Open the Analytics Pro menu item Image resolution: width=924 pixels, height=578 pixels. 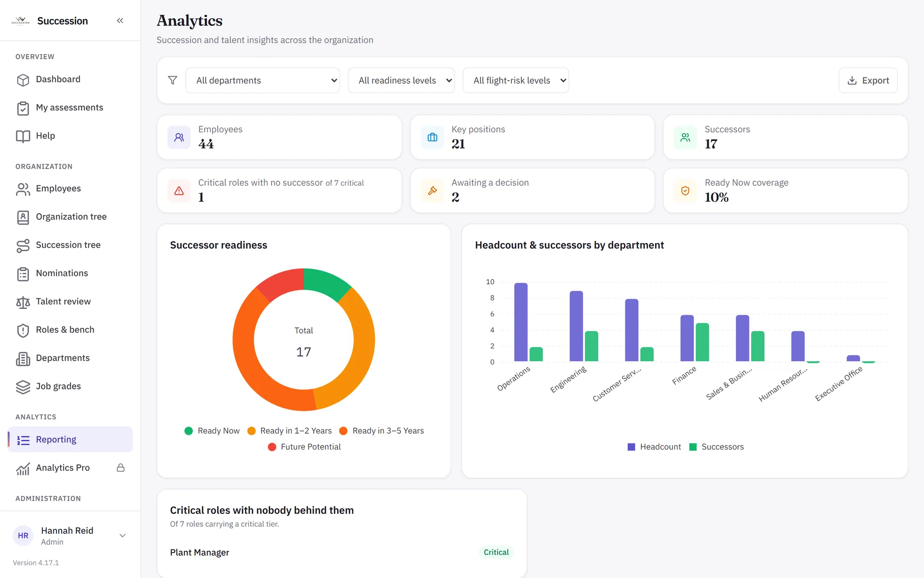tap(70, 467)
